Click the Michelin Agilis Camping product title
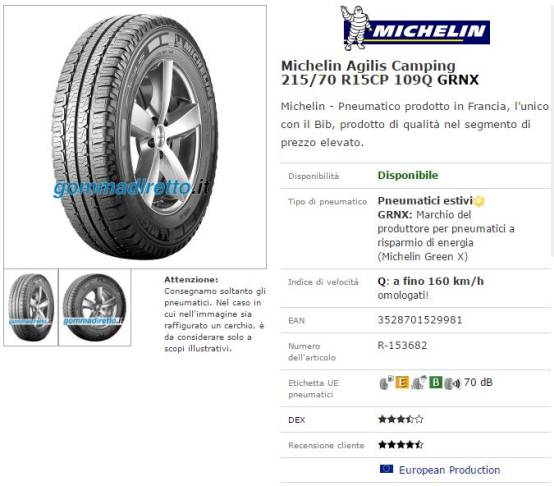This screenshot has height=486, width=554. [380, 73]
